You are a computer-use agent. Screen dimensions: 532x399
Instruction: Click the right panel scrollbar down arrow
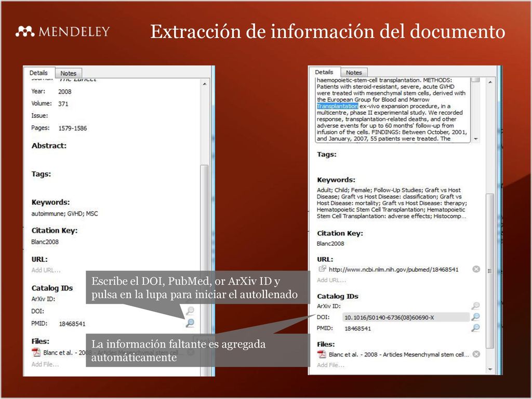click(490, 369)
